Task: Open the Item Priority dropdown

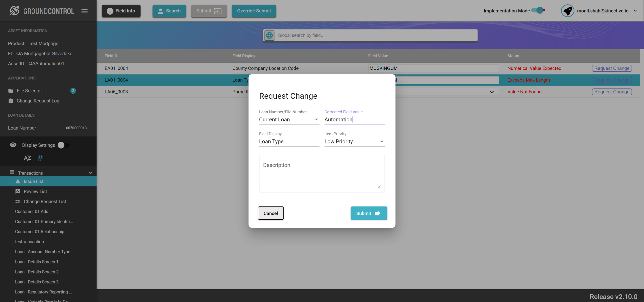Action: (354, 142)
